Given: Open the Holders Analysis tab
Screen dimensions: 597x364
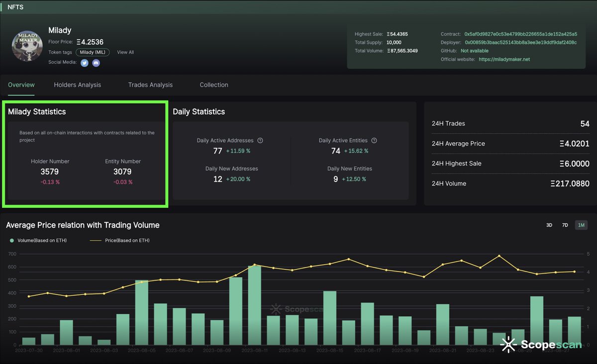Looking at the screenshot, I should (78, 85).
